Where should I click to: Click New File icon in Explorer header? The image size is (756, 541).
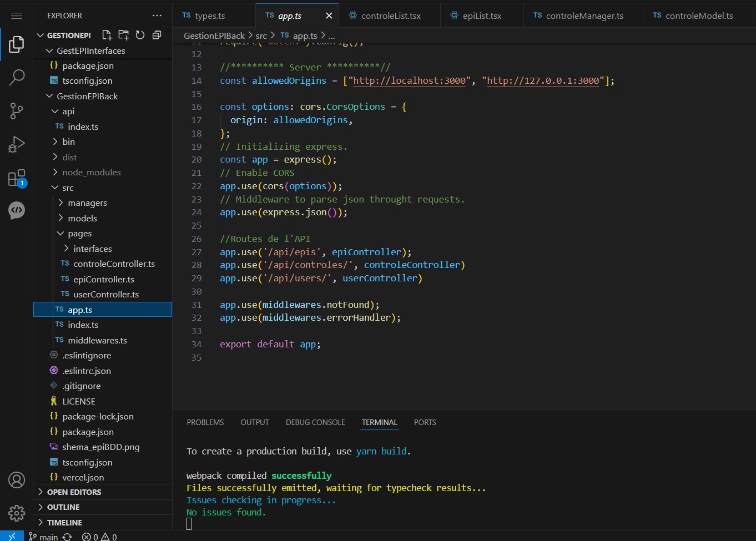[107, 35]
